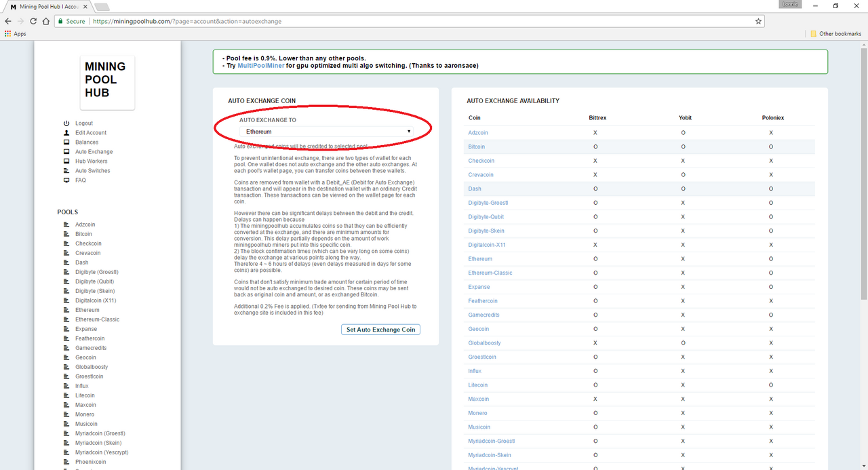This screenshot has height=470, width=868.
Task: Click the icon next to Adzcoin pool
Action: click(66, 224)
